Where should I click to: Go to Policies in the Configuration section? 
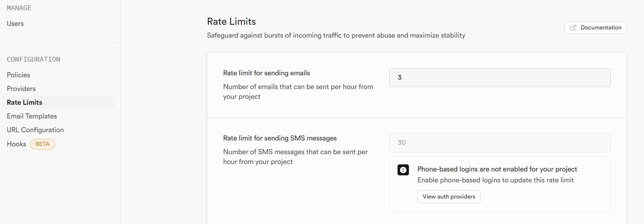[x=18, y=75]
